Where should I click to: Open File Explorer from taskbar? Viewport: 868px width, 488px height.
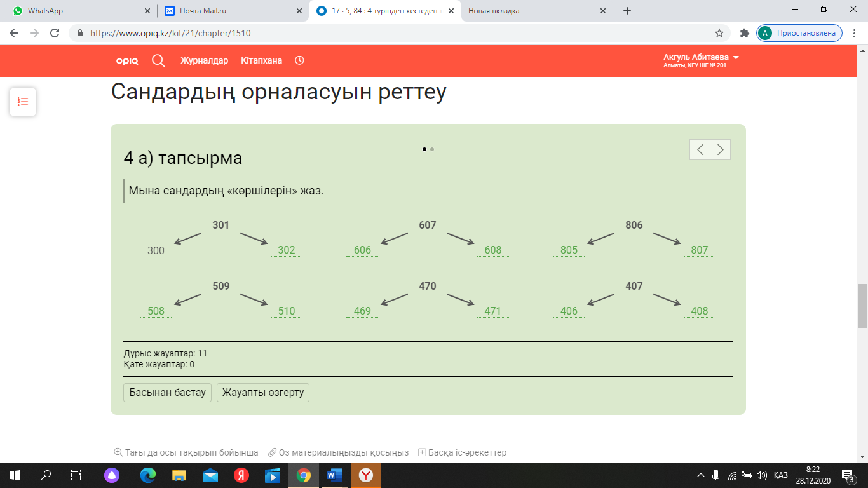point(179,475)
